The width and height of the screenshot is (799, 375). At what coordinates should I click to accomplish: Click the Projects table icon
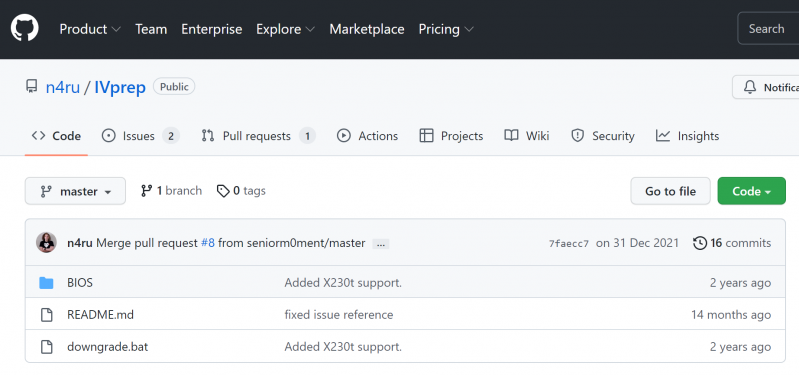click(x=426, y=136)
